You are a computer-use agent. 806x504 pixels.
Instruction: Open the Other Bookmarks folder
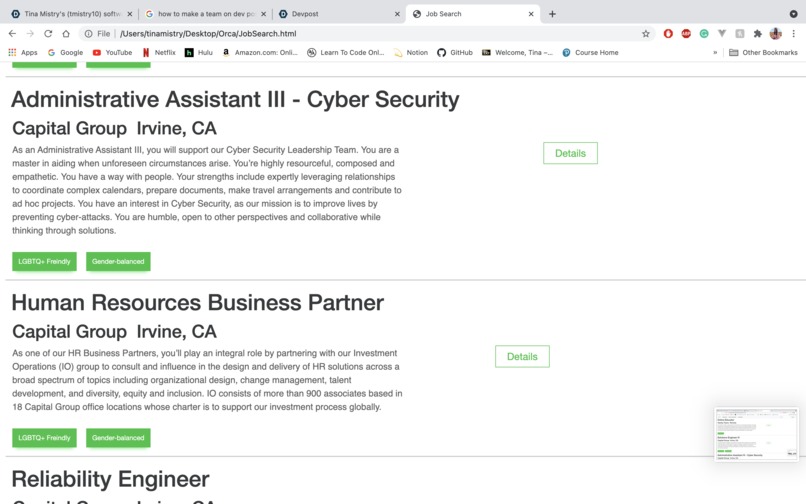click(x=763, y=52)
